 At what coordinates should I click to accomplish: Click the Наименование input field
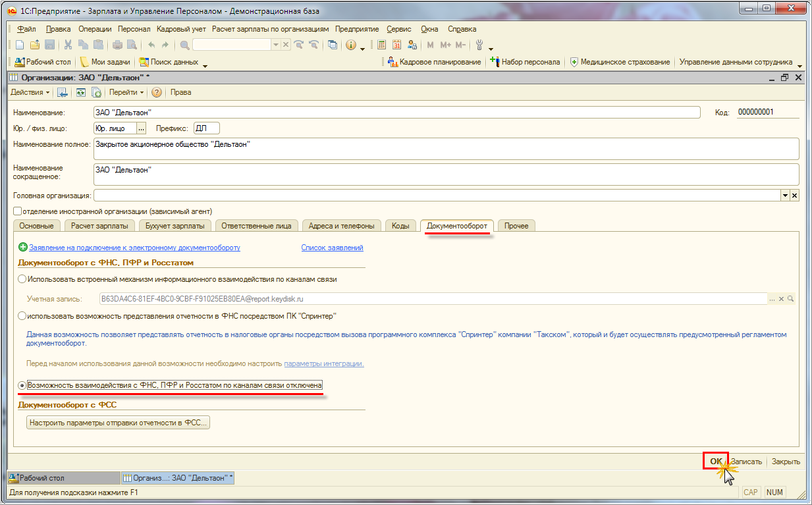point(396,113)
